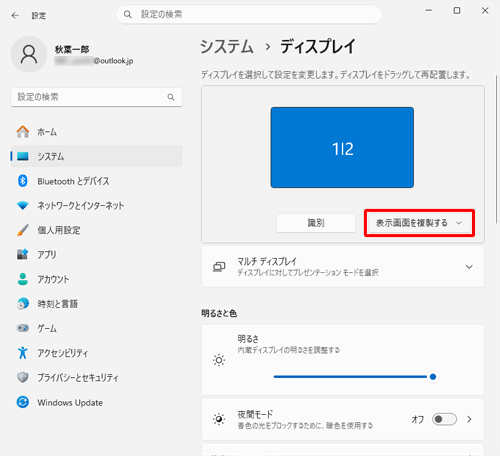The width and height of the screenshot is (500, 456).
Task: Open 個人用設定 section
Action: pyautogui.click(x=96, y=230)
